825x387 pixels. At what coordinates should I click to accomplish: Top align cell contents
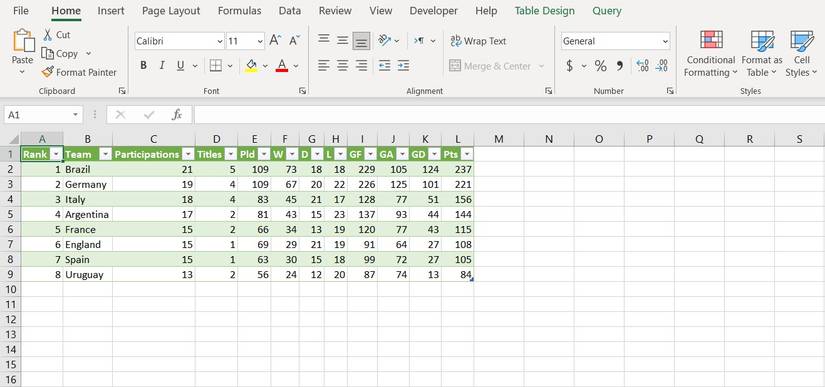click(x=324, y=40)
